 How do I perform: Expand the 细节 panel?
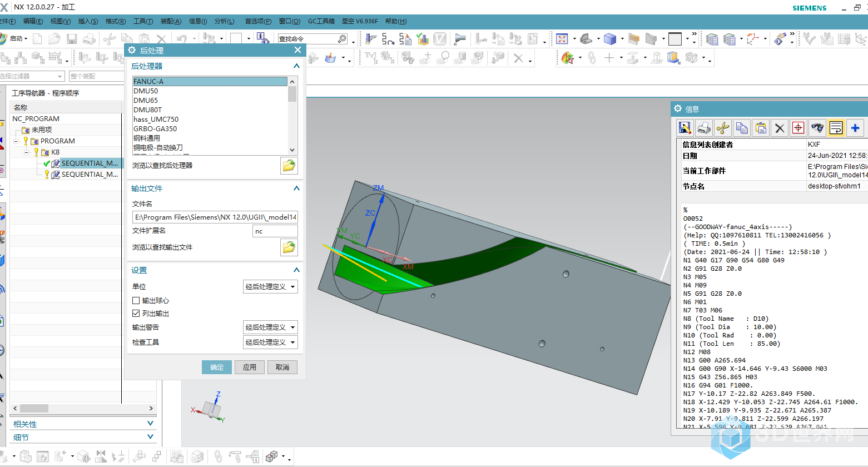(150, 437)
